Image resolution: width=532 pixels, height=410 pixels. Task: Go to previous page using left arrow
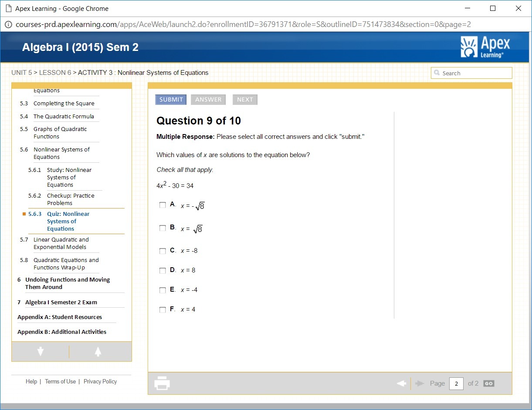[x=401, y=383]
